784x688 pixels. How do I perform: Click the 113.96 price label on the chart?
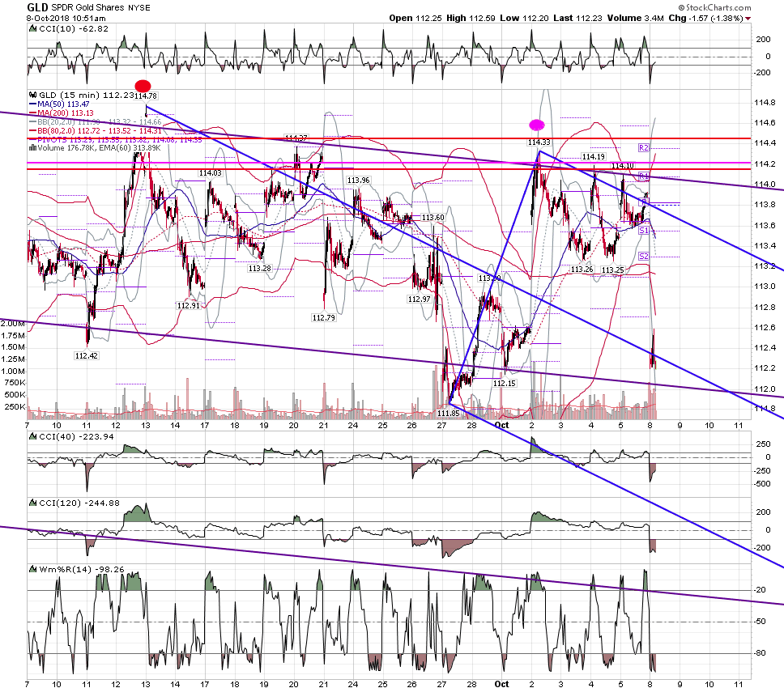[359, 180]
